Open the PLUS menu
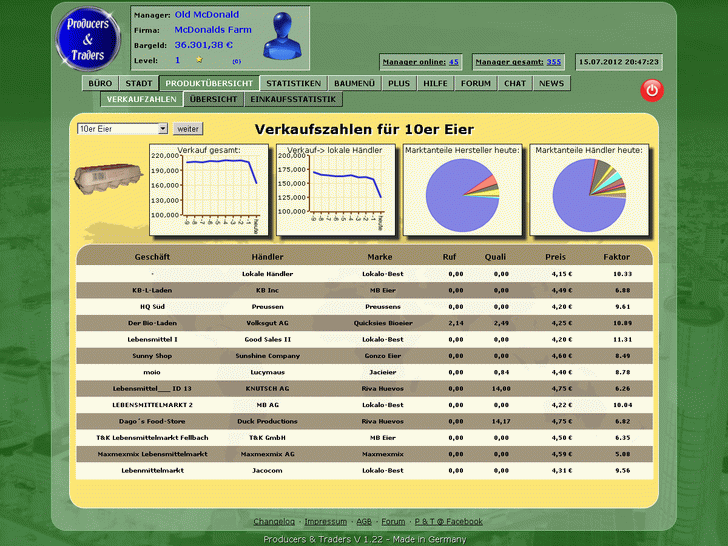This screenshot has width=728, height=546. (399, 84)
